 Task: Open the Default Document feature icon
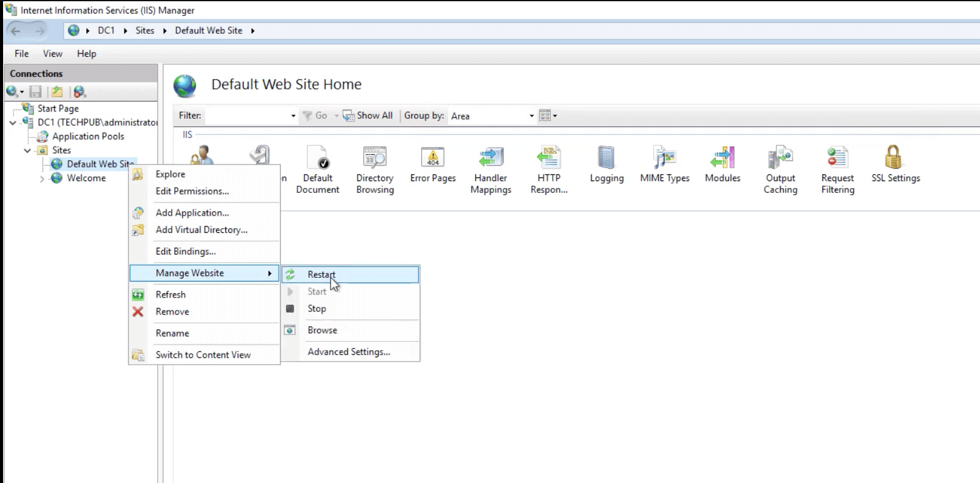pos(318,158)
